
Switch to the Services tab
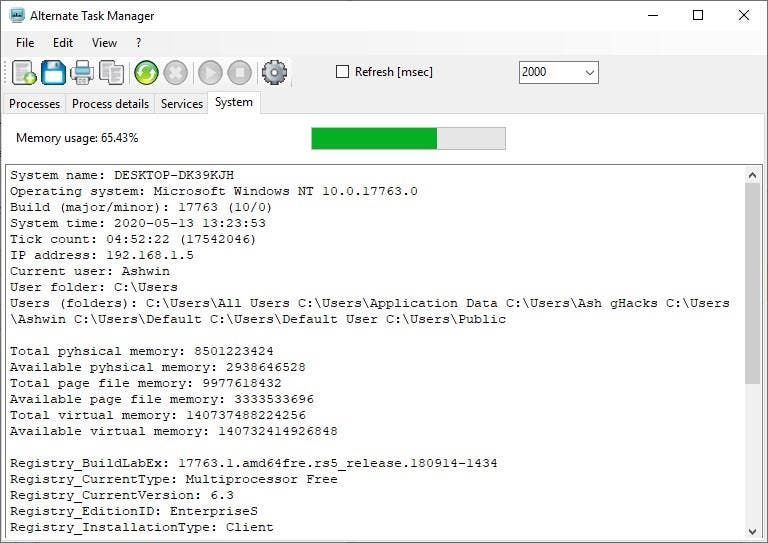182,104
